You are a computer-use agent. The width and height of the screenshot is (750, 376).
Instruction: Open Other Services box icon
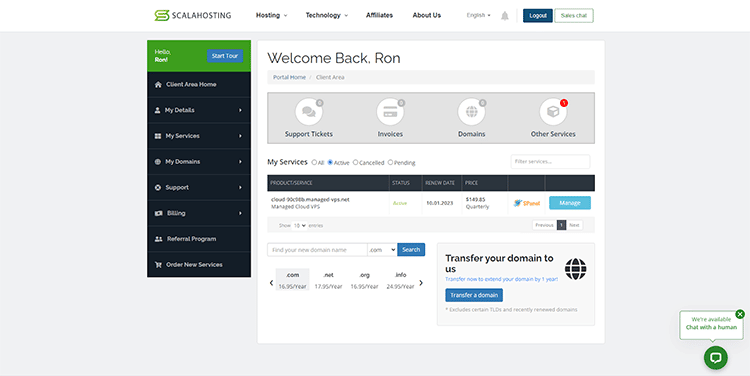tap(553, 112)
